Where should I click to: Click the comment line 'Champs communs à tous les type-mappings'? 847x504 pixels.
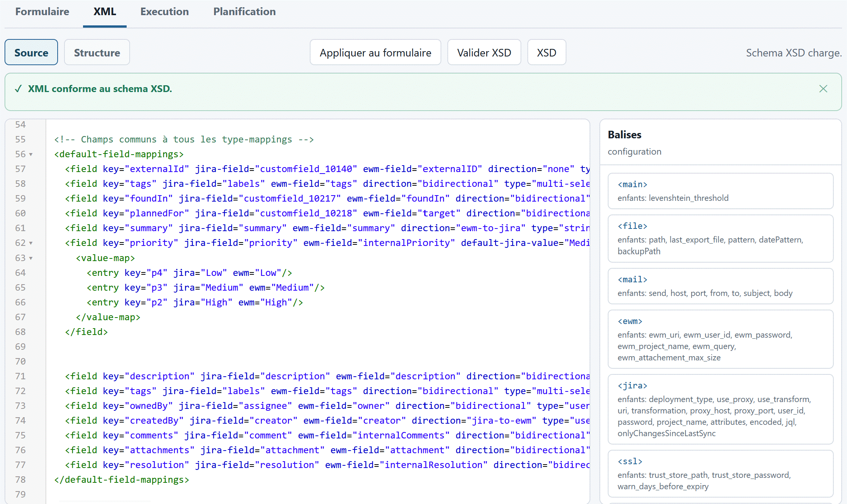click(184, 139)
